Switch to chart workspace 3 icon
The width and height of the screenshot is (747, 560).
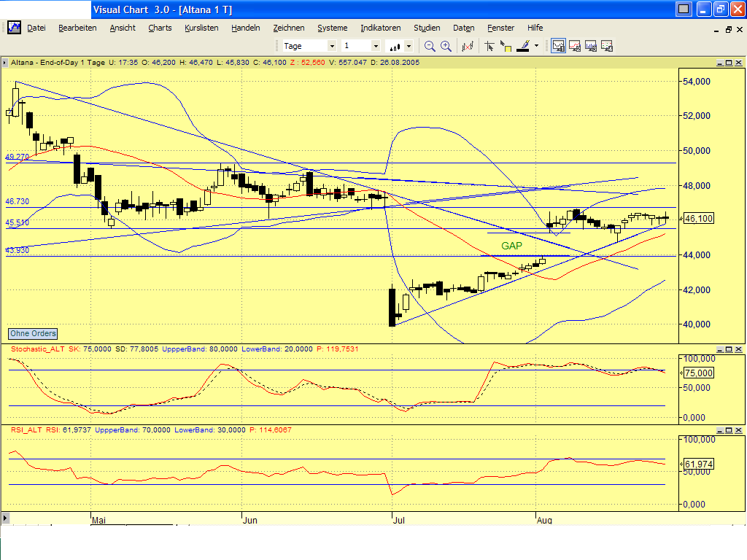point(590,45)
